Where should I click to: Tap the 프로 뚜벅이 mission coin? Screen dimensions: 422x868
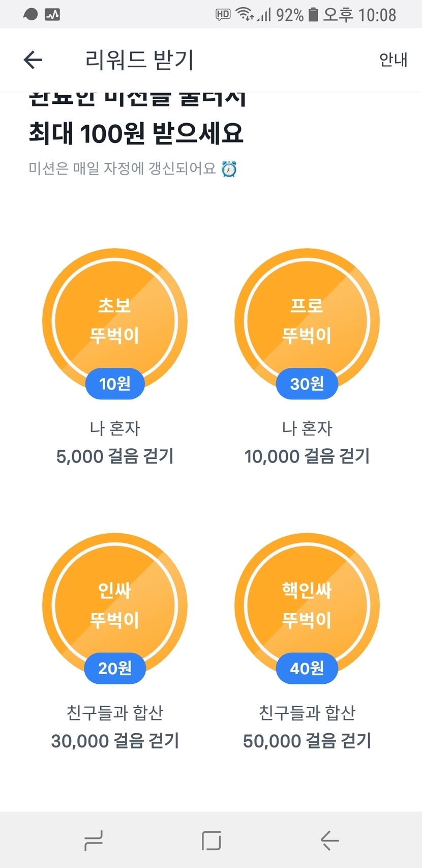[x=307, y=321]
